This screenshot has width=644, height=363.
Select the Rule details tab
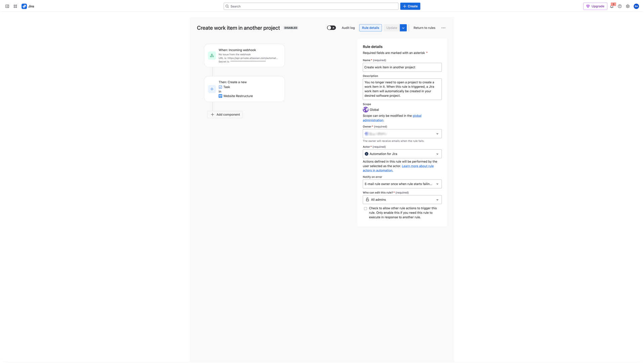[x=370, y=28]
